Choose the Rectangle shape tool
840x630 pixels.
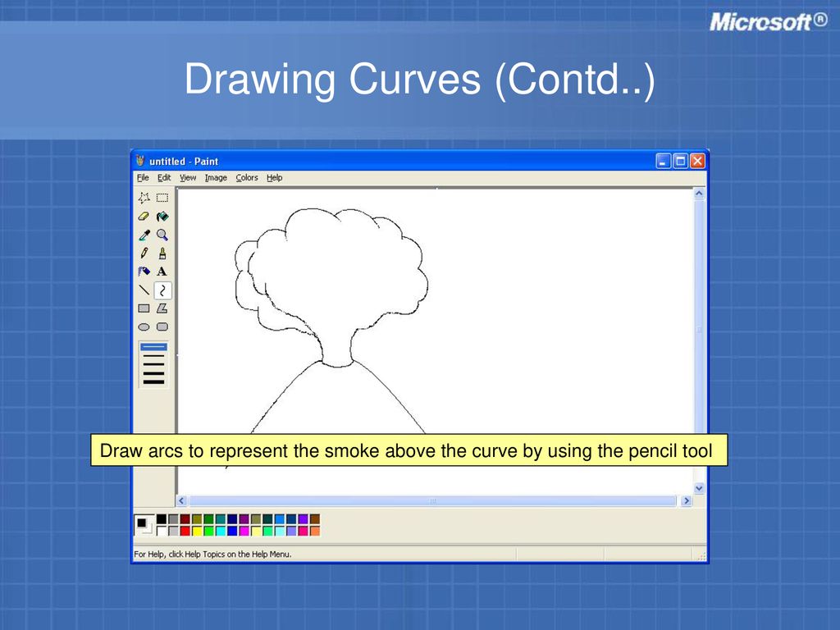144,308
